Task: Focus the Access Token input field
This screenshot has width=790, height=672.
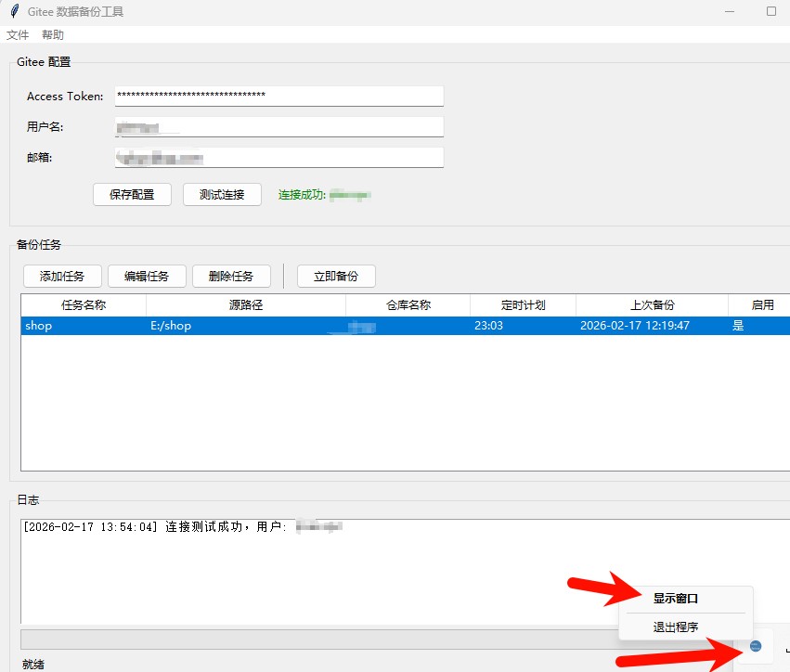Action: [x=279, y=96]
